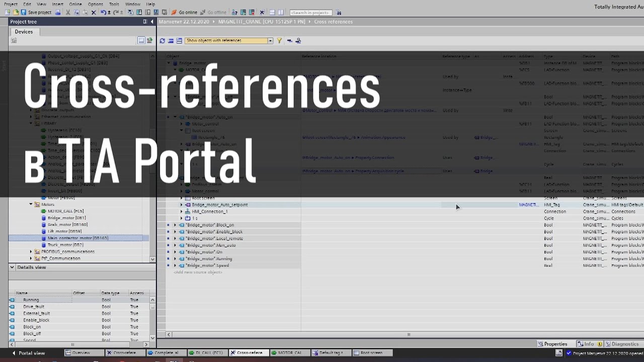Click the collapse all rows icon

point(171,41)
